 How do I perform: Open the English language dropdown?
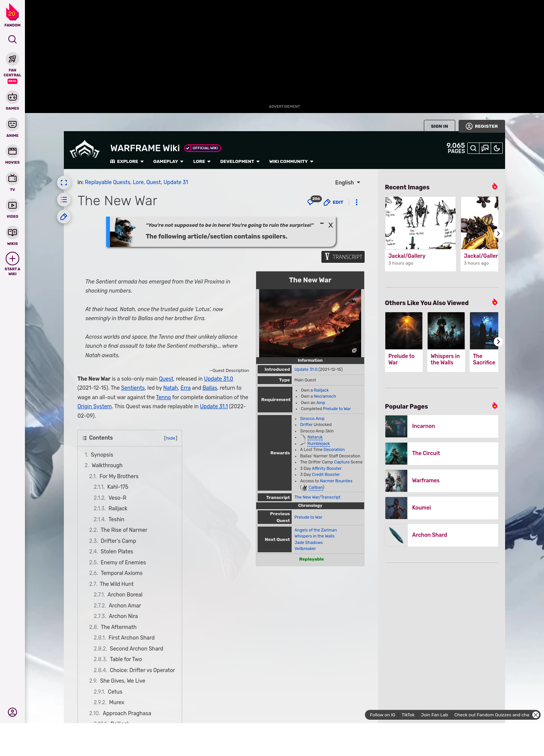pyautogui.click(x=348, y=183)
